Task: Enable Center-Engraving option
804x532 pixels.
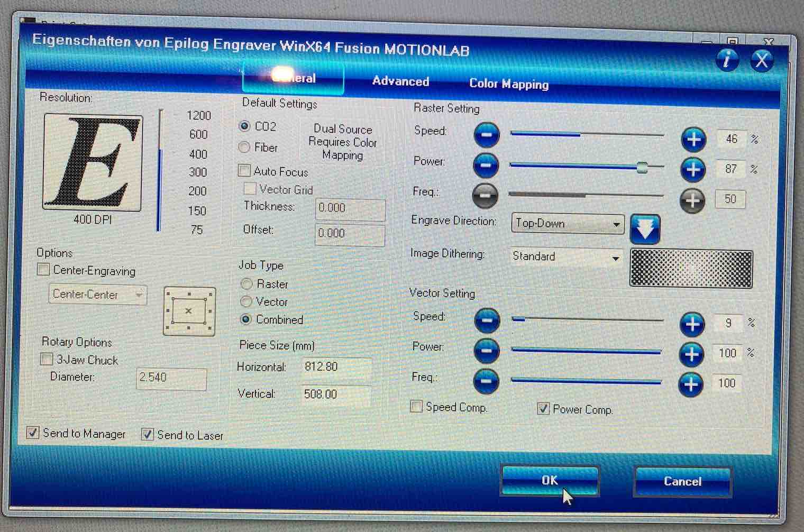Action: tap(43, 270)
